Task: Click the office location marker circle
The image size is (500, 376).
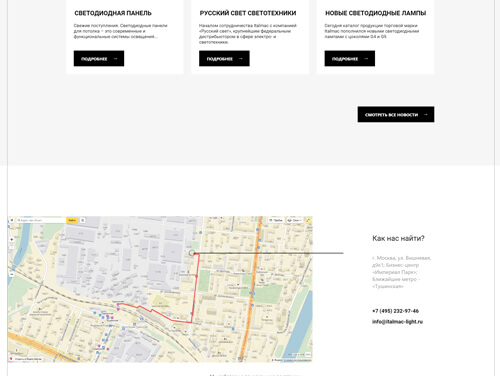Action: (192, 253)
